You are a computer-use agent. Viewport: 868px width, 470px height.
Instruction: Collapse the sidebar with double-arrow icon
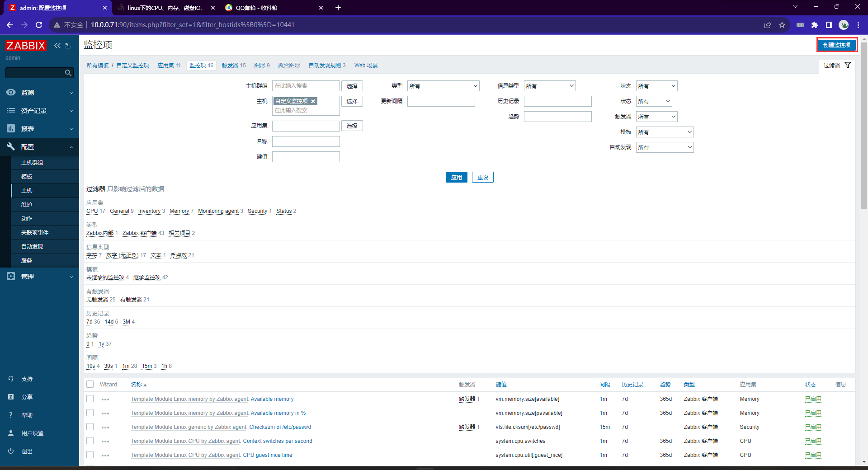[57, 46]
